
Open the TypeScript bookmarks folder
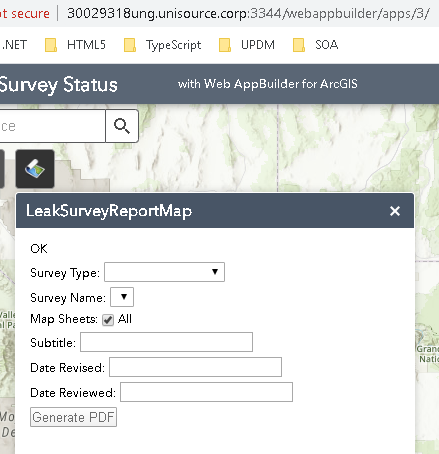click(162, 45)
